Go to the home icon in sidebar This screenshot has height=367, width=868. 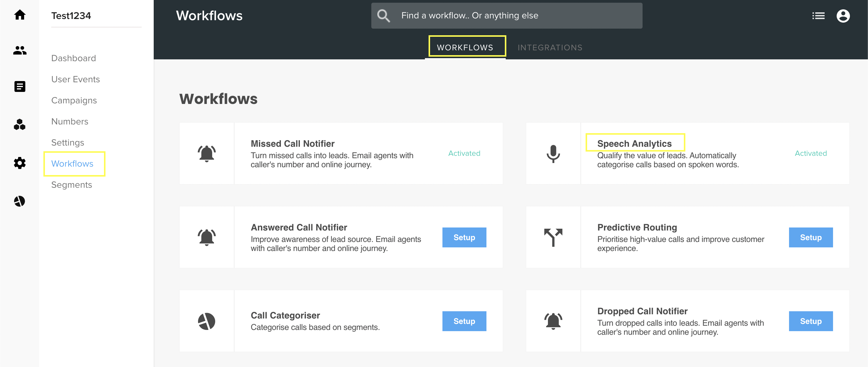pos(20,14)
